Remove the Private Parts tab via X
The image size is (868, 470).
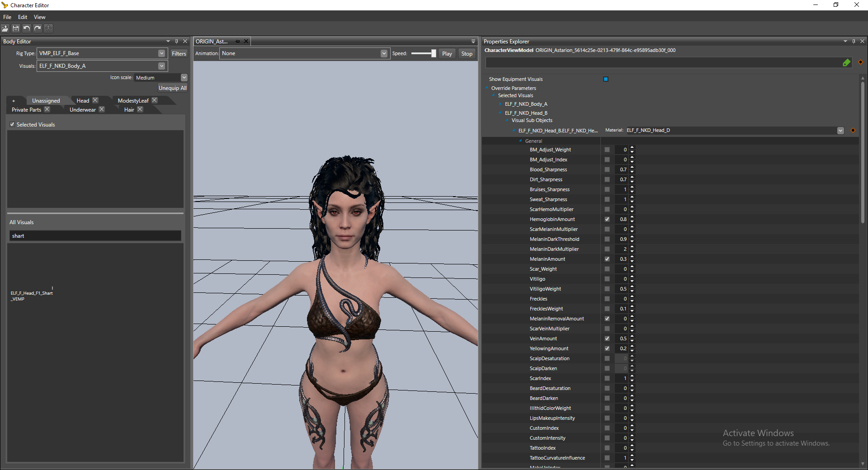point(47,109)
